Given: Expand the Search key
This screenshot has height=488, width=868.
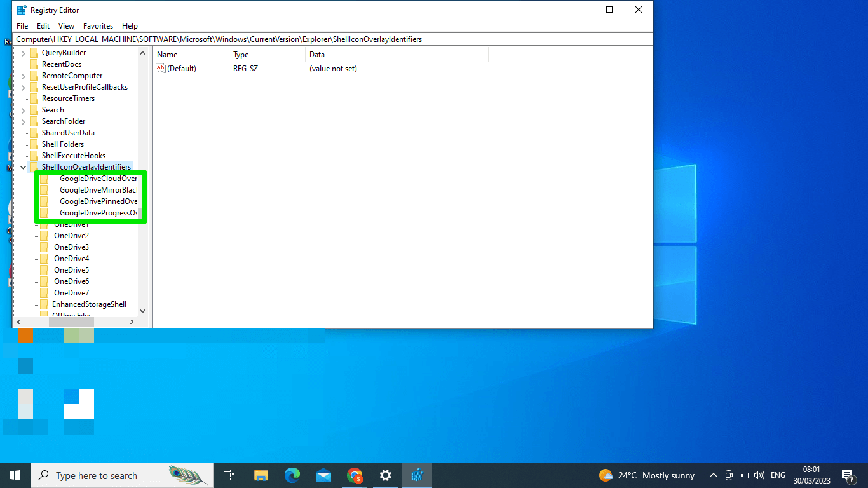Looking at the screenshot, I should point(24,110).
